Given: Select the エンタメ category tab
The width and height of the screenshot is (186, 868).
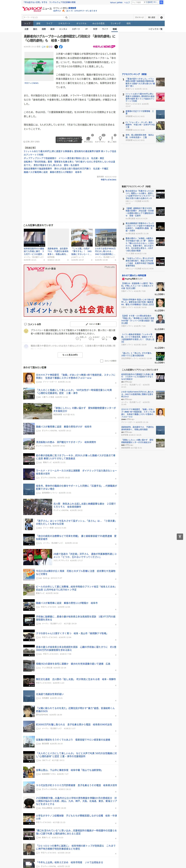Looking at the screenshot, I should point(63,29).
